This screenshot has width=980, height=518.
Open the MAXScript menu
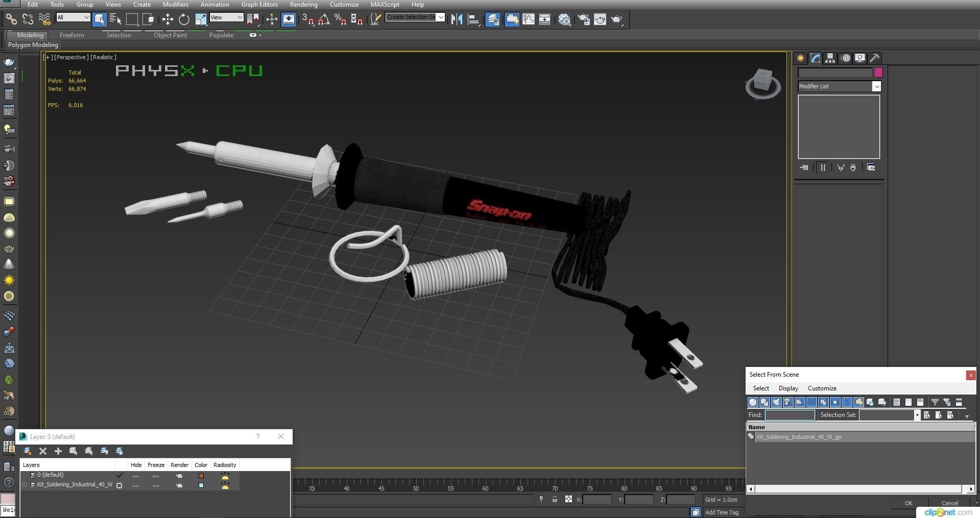385,4
